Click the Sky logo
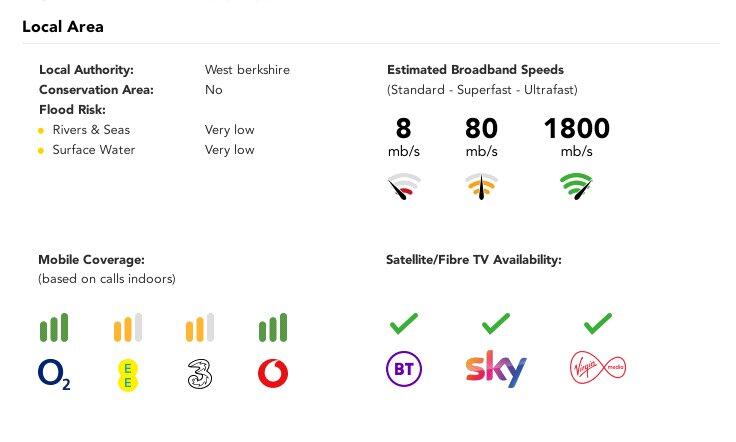Viewport: 736px width, 442px height. (x=496, y=369)
